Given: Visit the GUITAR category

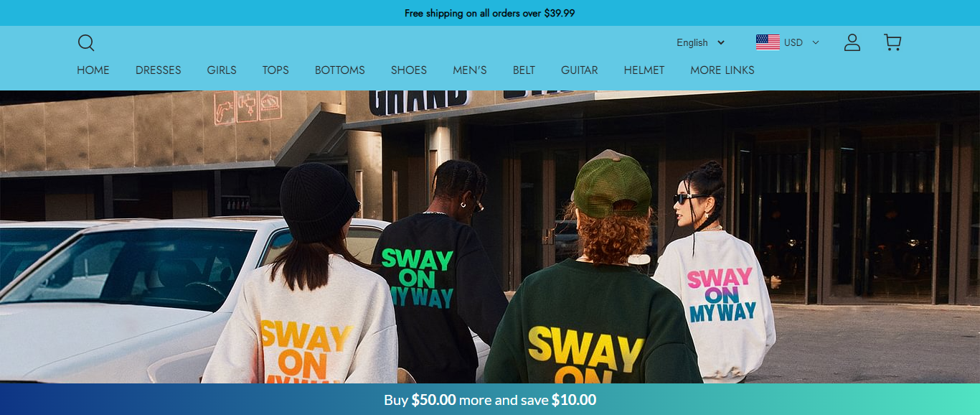Looking at the screenshot, I should click(x=580, y=70).
